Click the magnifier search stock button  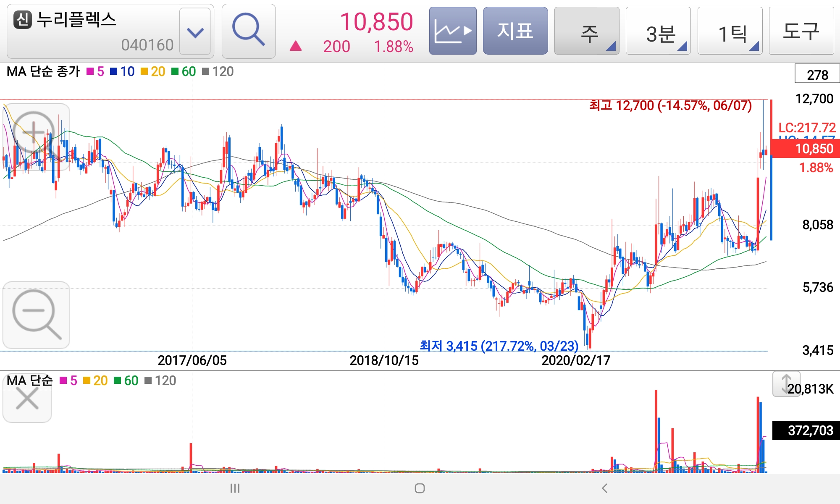tap(248, 31)
